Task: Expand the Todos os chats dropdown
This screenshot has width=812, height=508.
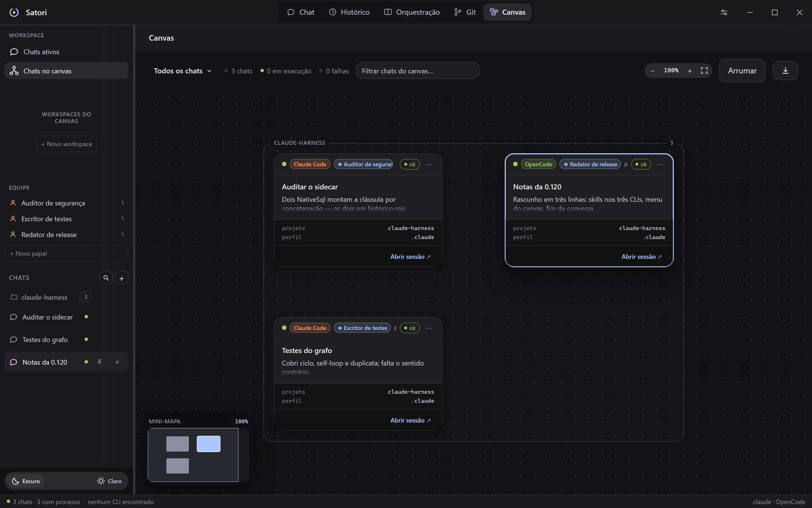Action: 182,71
